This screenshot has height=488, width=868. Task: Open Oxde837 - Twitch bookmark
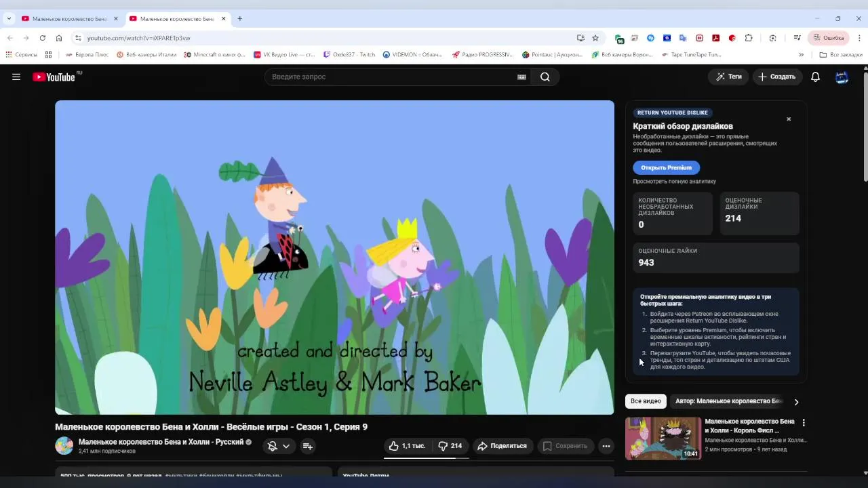click(x=349, y=55)
